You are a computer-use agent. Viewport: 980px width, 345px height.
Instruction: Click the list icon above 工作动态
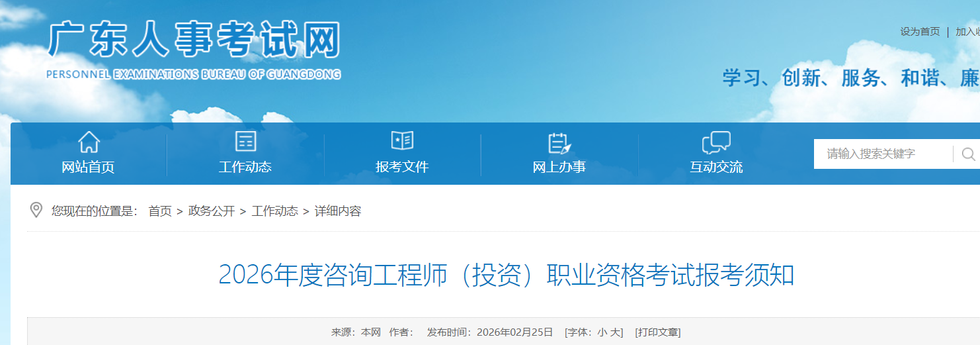[x=245, y=142]
